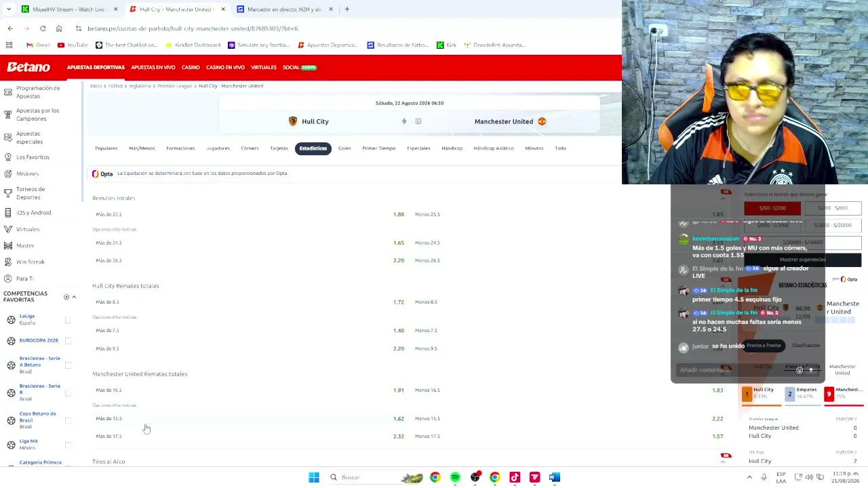Open the Gmail bookmark
This screenshot has width=868, height=488.
click(x=38, y=45)
